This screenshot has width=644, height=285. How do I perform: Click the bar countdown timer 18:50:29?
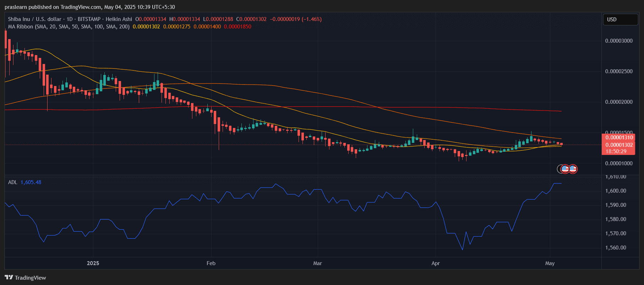tap(616, 151)
